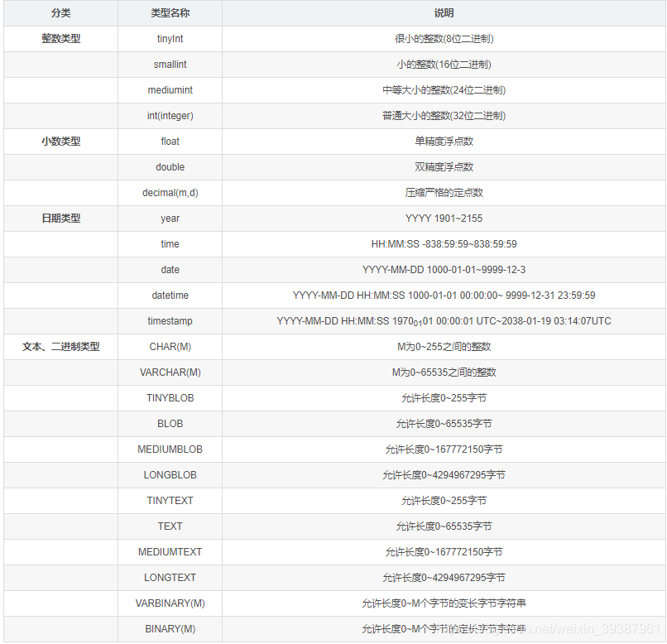Click the 类型名称 column header

[x=170, y=13]
